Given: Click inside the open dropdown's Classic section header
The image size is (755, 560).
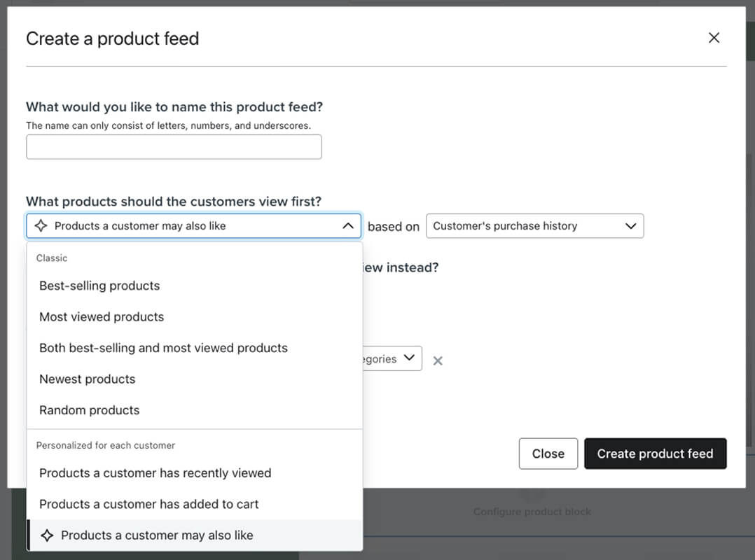Looking at the screenshot, I should [52, 258].
